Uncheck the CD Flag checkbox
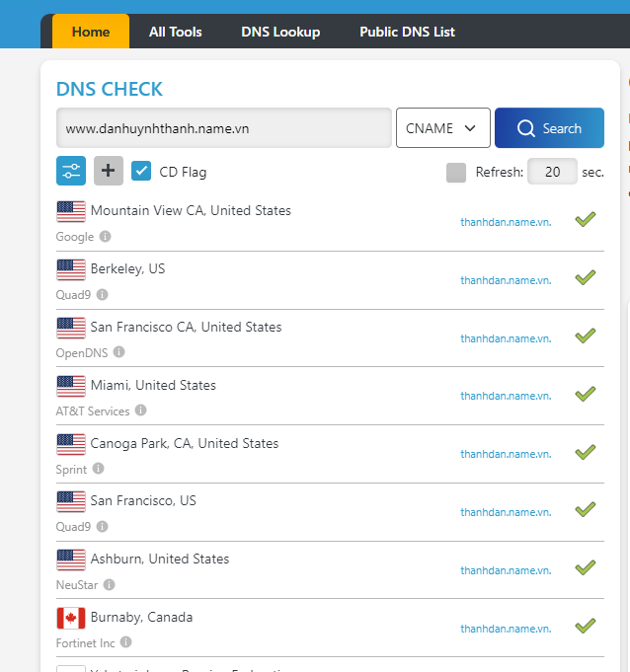 click(x=141, y=172)
